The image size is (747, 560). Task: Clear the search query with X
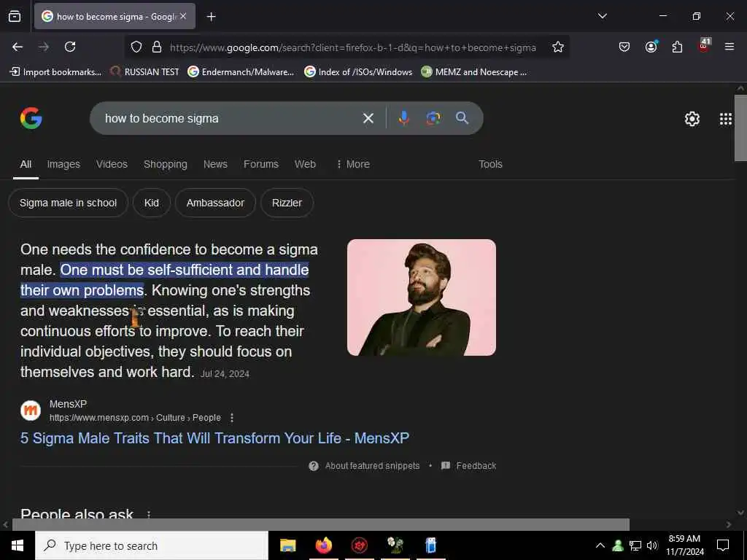coord(368,118)
